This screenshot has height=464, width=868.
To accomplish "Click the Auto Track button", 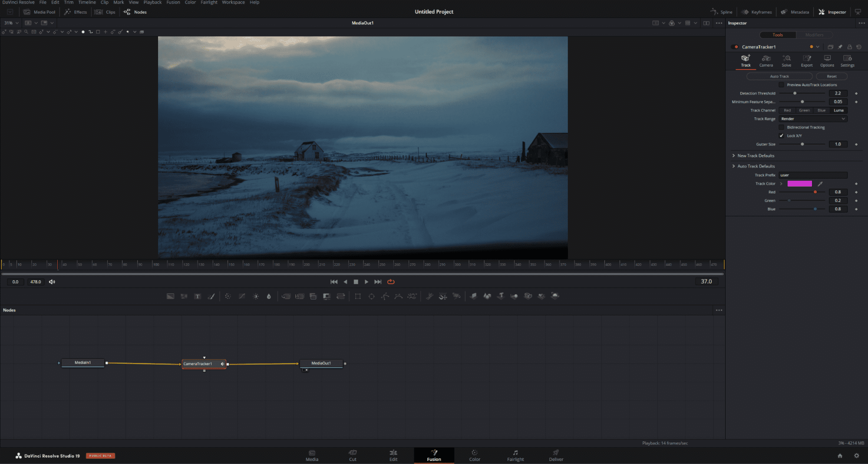I will click(x=779, y=76).
